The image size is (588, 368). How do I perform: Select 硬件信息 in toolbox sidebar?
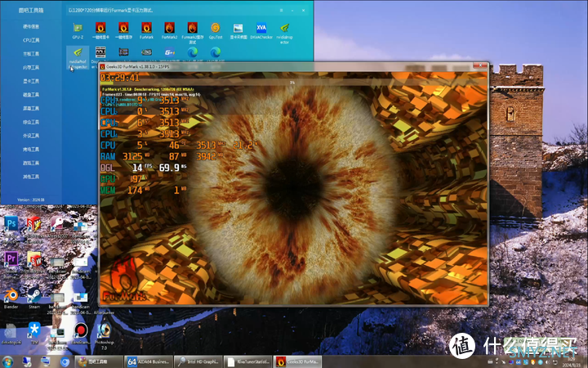(31, 27)
